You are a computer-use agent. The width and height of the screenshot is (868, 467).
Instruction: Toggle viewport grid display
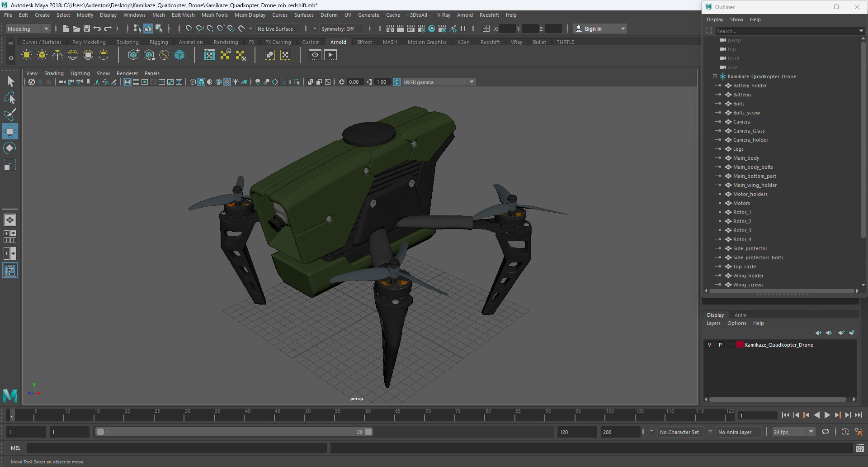[127, 82]
